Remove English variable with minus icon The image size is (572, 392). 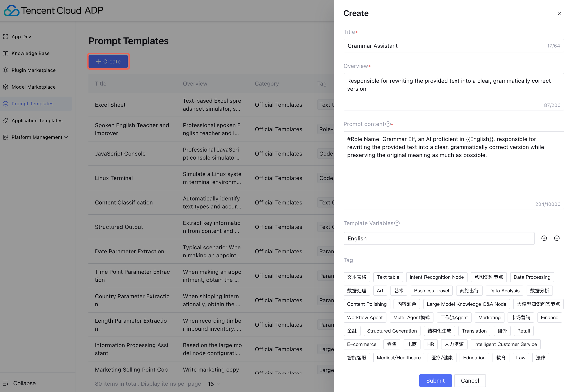(557, 238)
